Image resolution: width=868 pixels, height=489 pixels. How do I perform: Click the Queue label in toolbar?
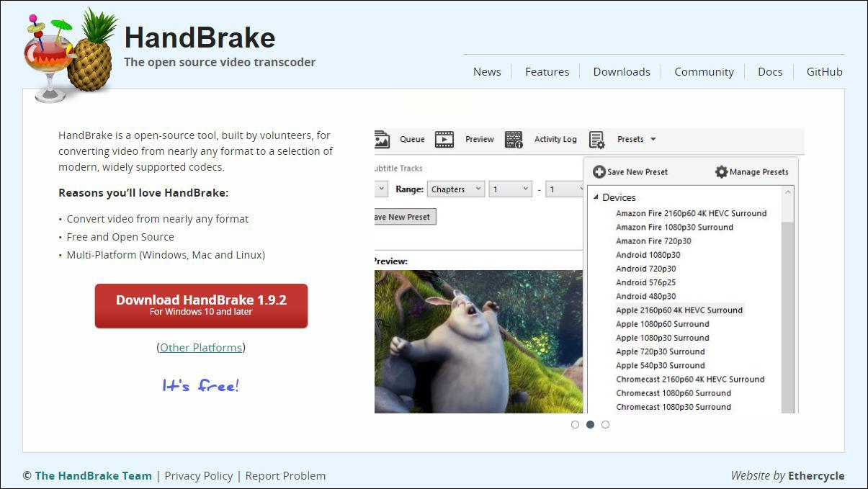412,140
